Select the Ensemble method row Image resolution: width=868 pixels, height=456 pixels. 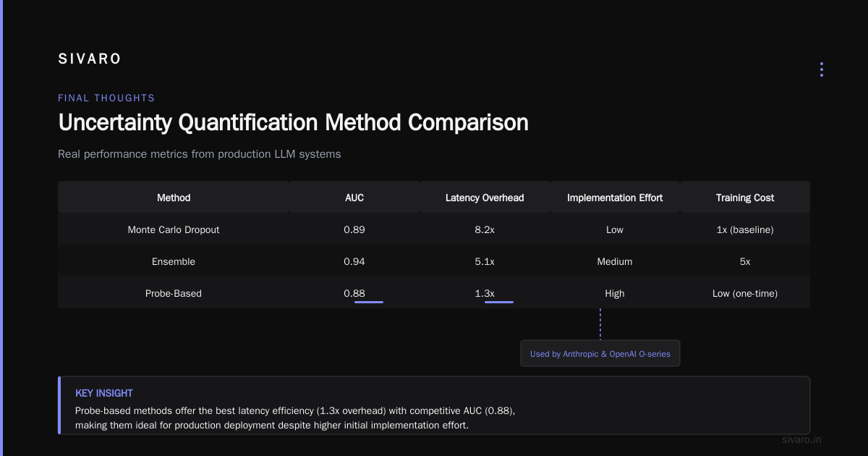click(434, 261)
